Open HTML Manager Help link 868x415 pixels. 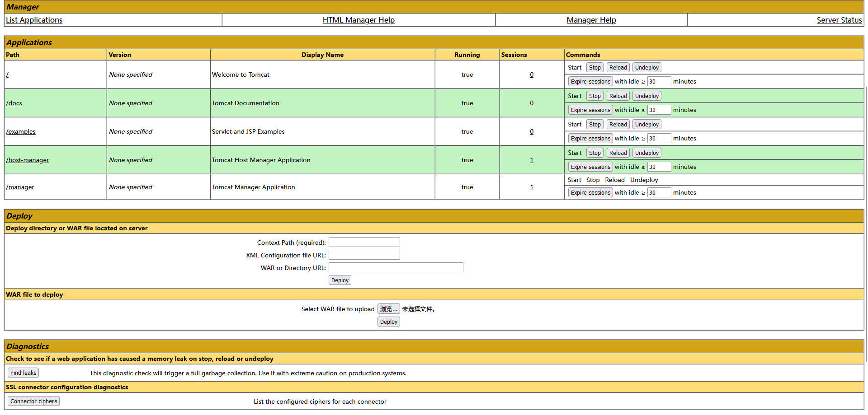359,20
